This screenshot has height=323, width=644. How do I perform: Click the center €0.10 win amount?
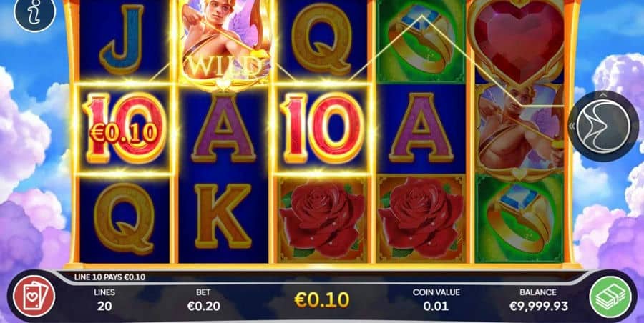pyautogui.click(x=321, y=300)
